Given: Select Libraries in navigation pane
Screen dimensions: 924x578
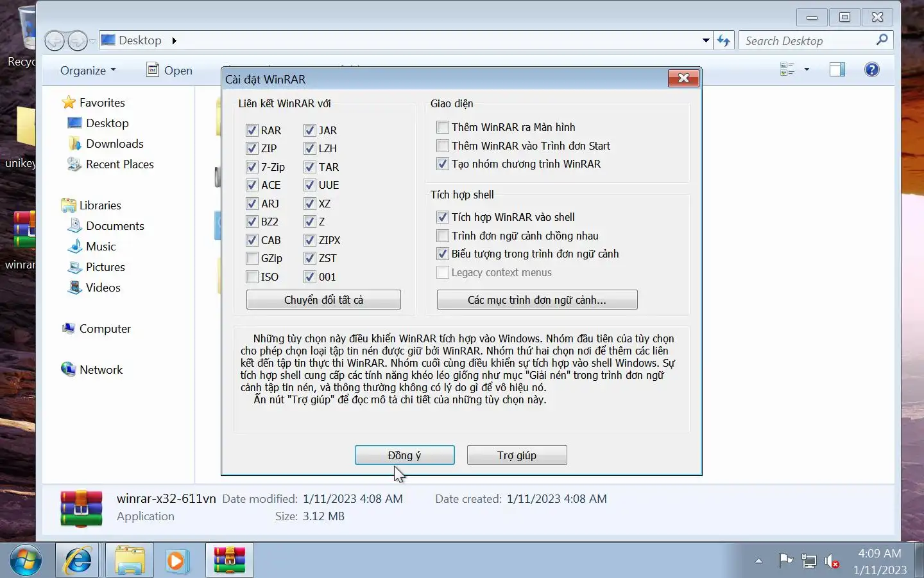Looking at the screenshot, I should (x=91, y=206).
